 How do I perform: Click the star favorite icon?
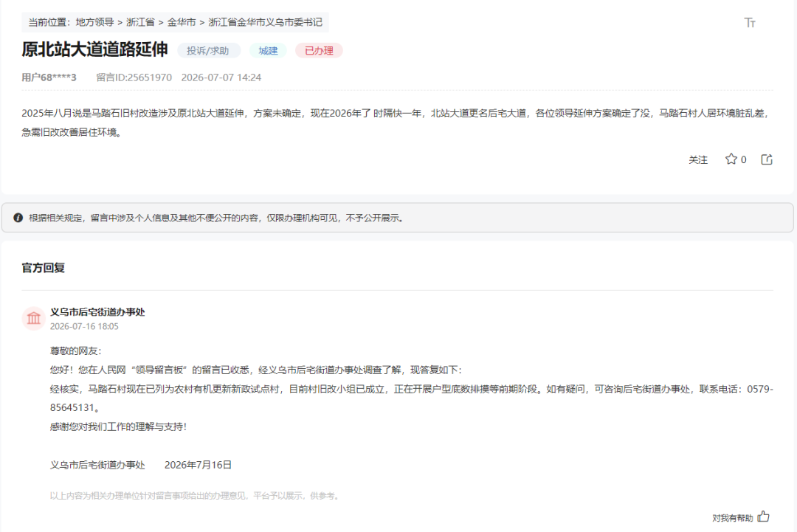pos(731,159)
